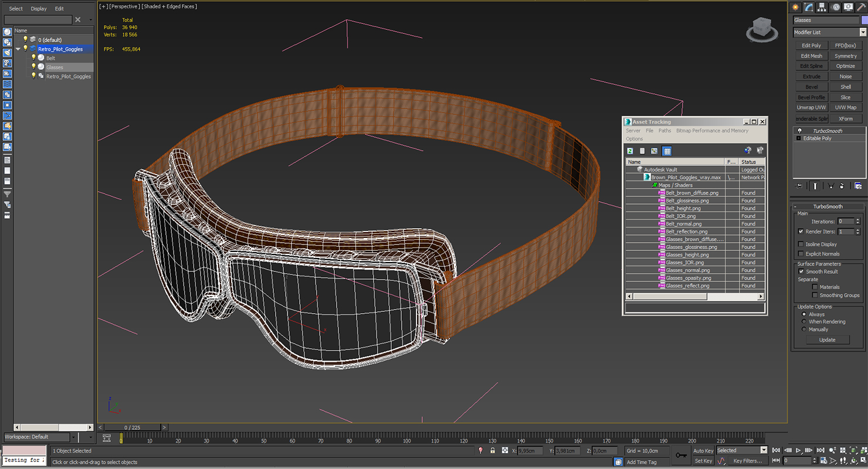Open the Hierarchy command panel tab
Screen dimensions: 868x469
coord(822,7)
